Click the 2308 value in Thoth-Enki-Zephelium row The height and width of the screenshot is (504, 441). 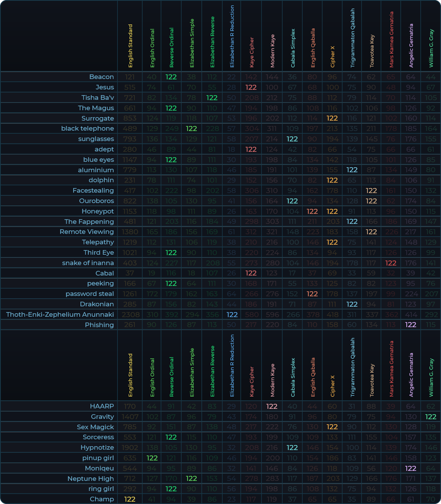pyautogui.click(x=130, y=314)
